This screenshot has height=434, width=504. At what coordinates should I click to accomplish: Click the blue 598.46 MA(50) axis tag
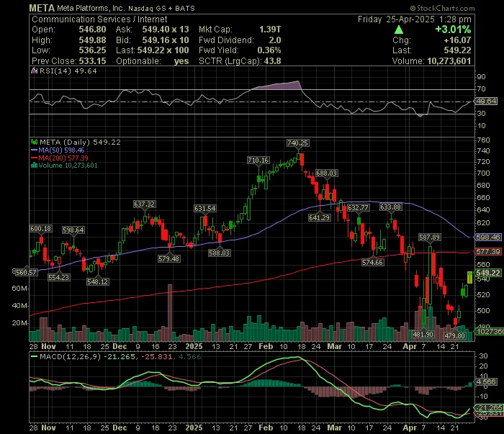488,237
